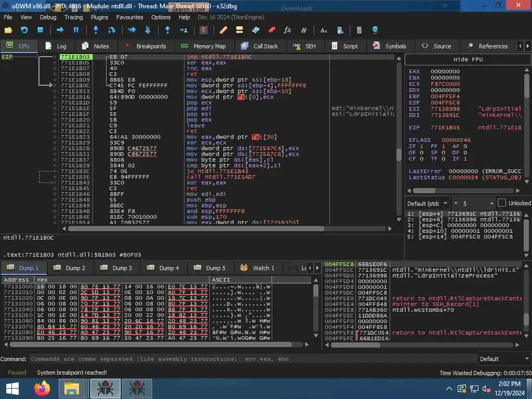Image resolution: width=532 pixels, height=399 pixels.
Task: Execute till return with the up arrow icon
Action: tap(167, 30)
